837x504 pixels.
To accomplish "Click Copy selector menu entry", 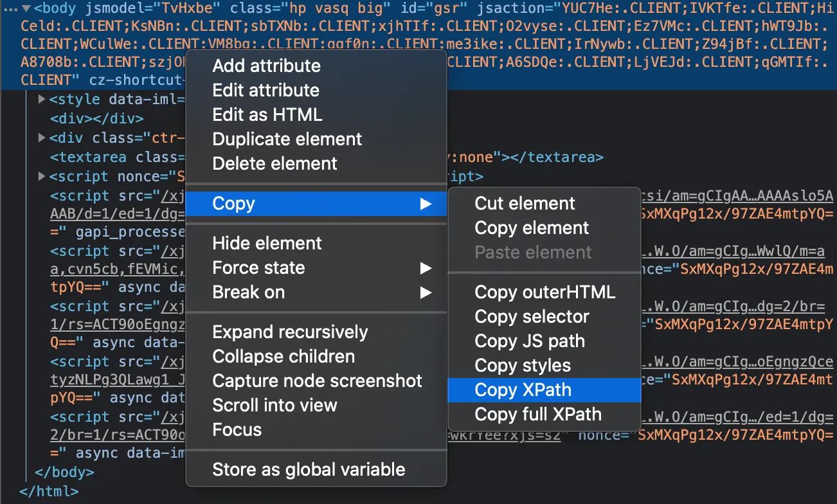I will click(532, 317).
